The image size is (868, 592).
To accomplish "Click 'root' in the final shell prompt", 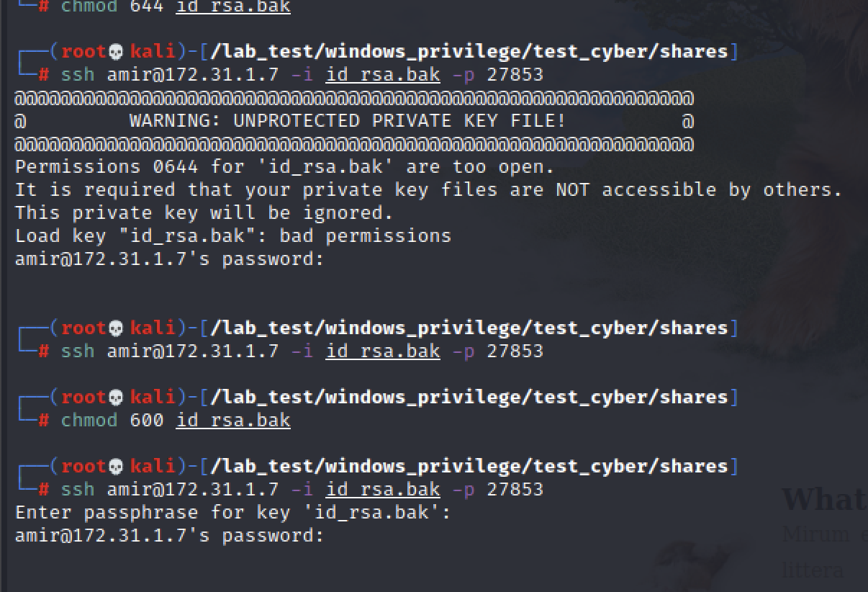I will 83,467.
